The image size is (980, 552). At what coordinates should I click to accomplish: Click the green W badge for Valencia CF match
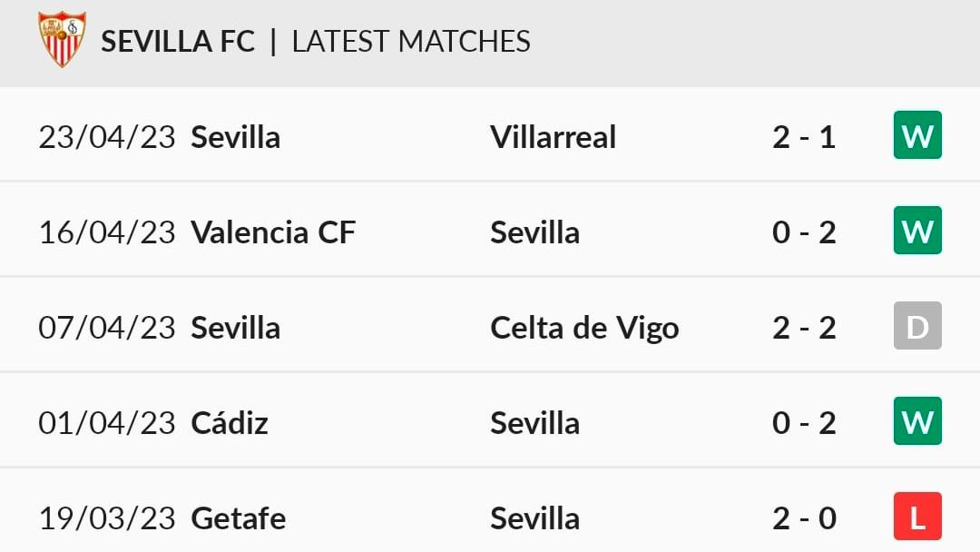click(x=917, y=230)
